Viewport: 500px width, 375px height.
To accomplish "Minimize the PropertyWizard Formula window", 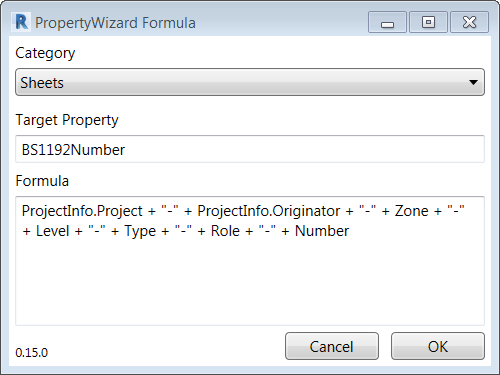I will pyautogui.click(x=387, y=22).
